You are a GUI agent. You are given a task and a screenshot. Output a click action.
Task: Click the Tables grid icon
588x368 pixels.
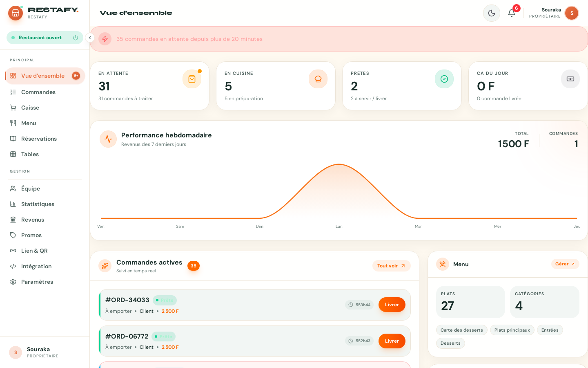pyautogui.click(x=13, y=154)
